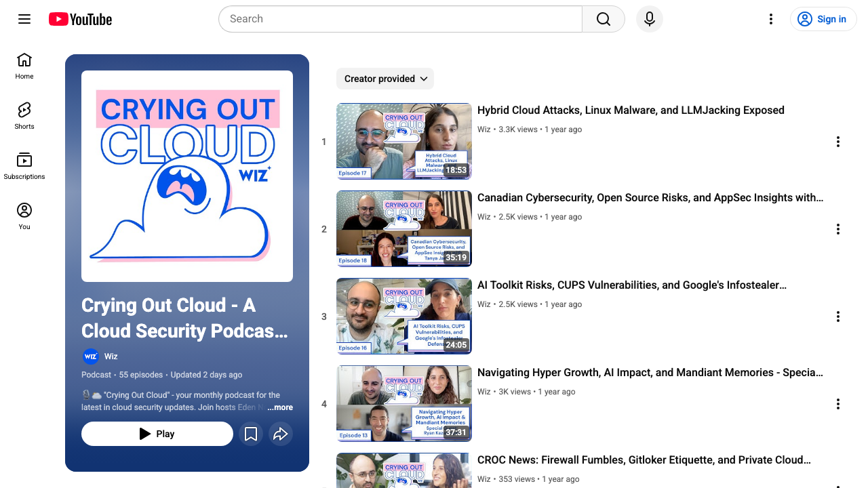Screen dimensions: 868x488
Task: Open the Episode 16 thumbnail with 24:05 duration
Action: [x=404, y=316]
